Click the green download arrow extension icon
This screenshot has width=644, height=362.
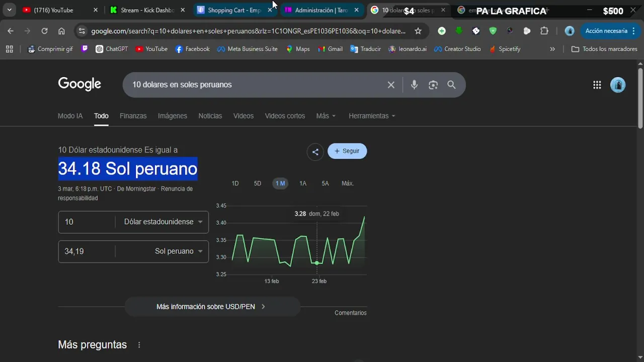pos(459,31)
